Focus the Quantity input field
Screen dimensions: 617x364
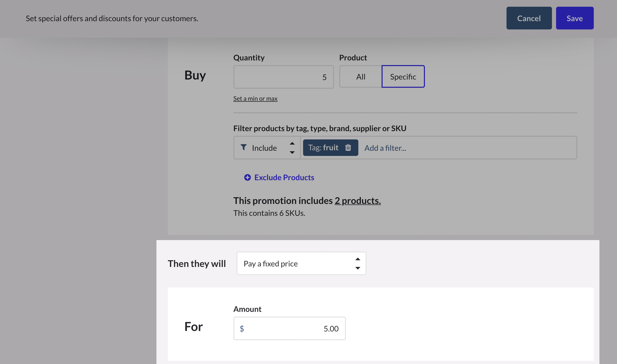[283, 77]
